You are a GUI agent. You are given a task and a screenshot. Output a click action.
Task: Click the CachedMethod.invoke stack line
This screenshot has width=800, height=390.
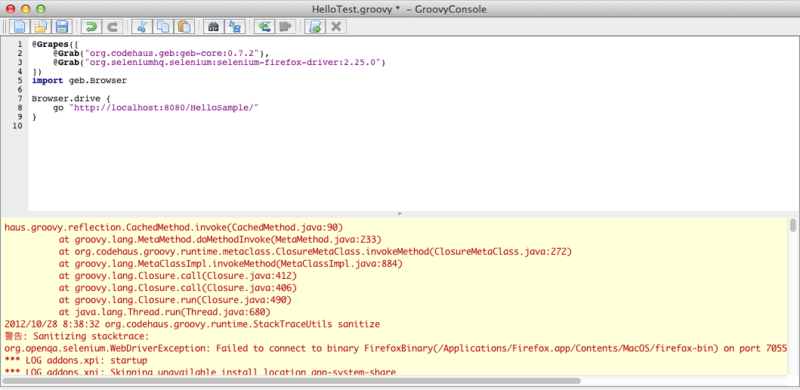click(173, 227)
